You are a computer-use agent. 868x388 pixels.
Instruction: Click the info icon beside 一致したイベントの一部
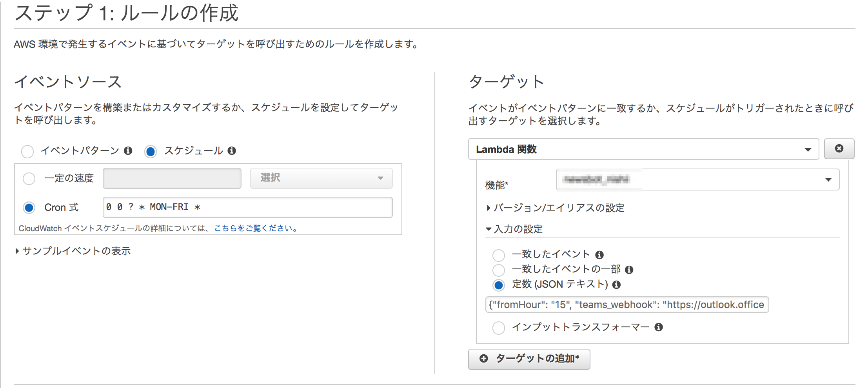click(x=631, y=270)
